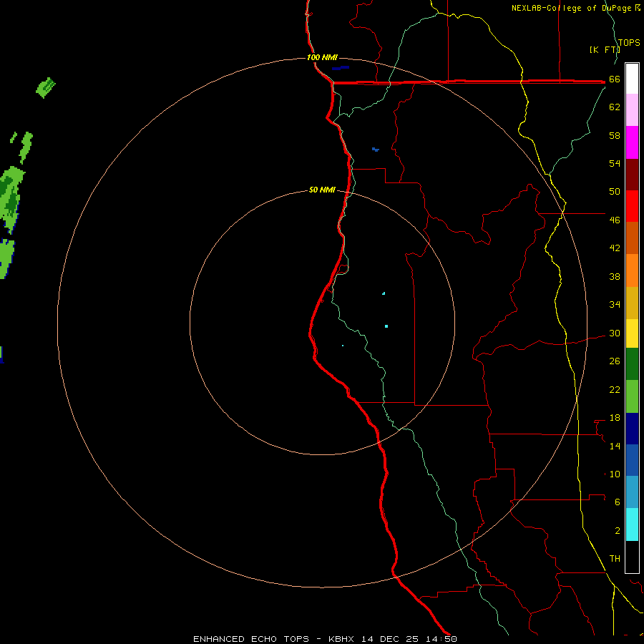
Task: Click the yellow legend swatch
Action: pos(632,333)
